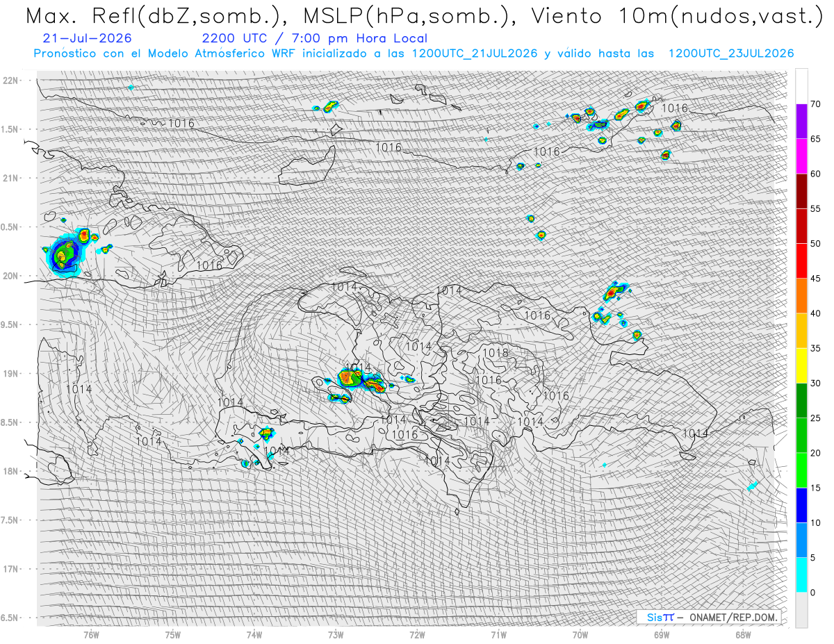Click the '70W' longitude axis label

[580, 635]
